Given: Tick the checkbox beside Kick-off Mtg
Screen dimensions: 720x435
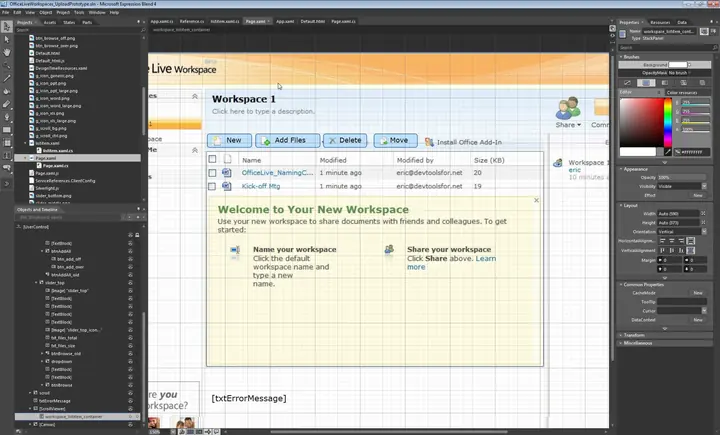Looking at the screenshot, I should point(212,186).
